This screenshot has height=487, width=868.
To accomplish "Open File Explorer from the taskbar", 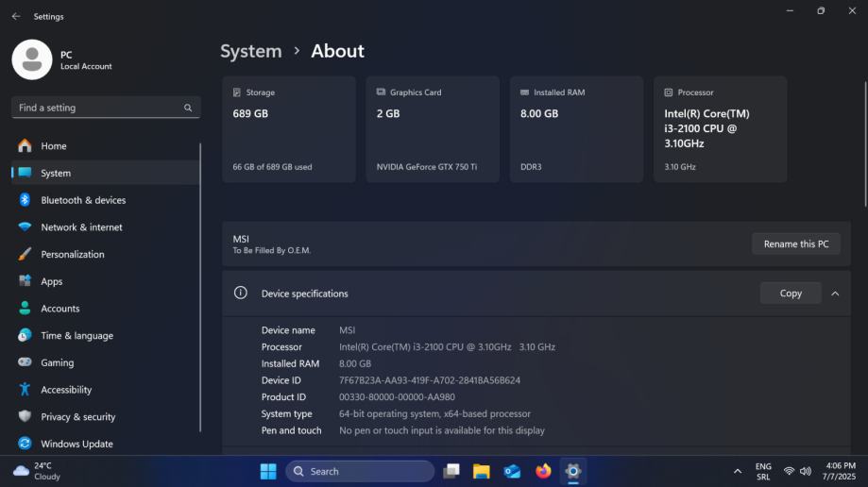I will (x=481, y=471).
